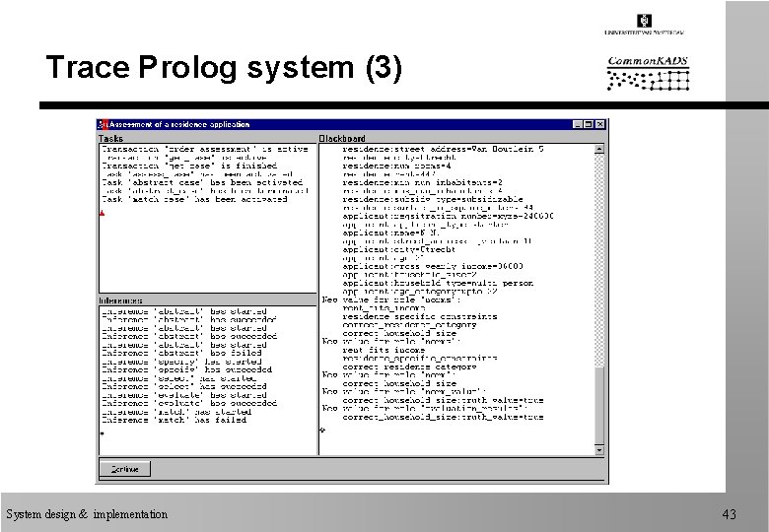Image resolution: width=769 pixels, height=532 pixels.
Task: Select line "Inference 'evaluate' has started"
Action: point(184,395)
